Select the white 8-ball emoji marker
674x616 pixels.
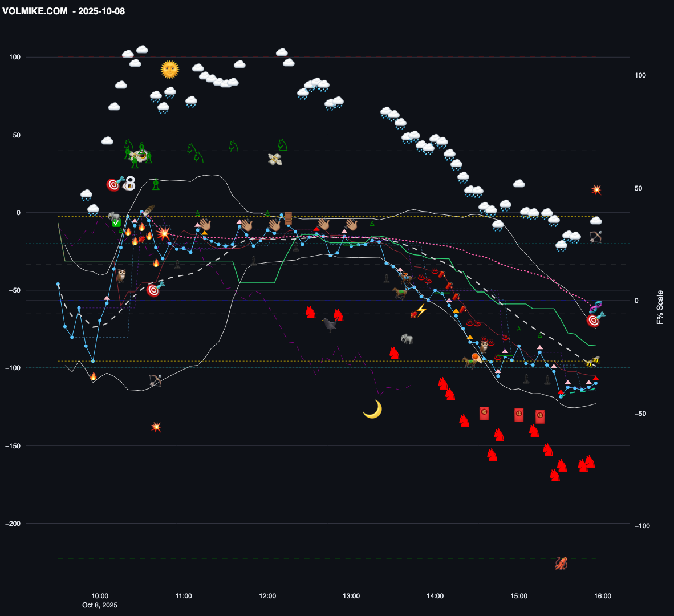[x=129, y=184]
